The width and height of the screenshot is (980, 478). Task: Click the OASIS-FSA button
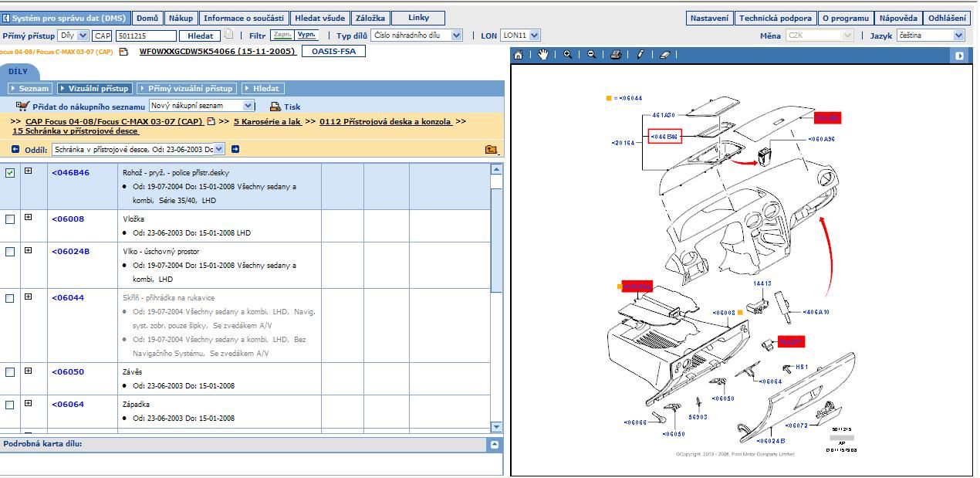tap(333, 52)
